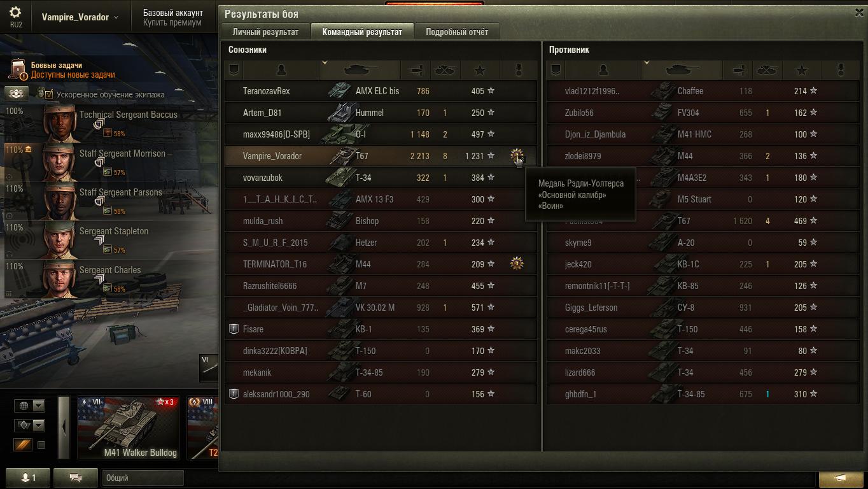Click TERMINATOR_T16's medal icon
Image resolution: width=868 pixels, height=489 pixels.
click(517, 263)
